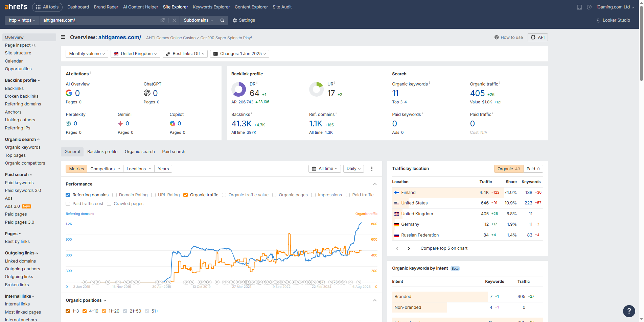Click the DR donut chart
The height and width of the screenshot is (322, 644).
pyautogui.click(x=239, y=90)
